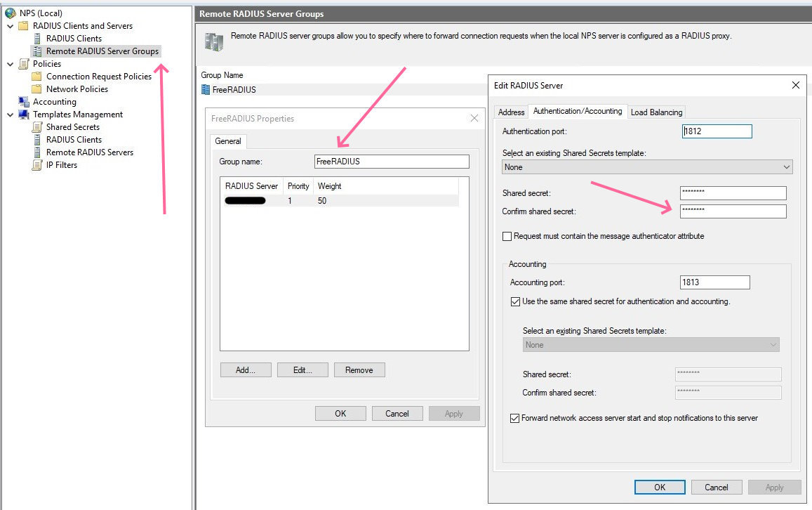
Task: Open the Shared Secrets template icon
Action: (37, 127)
